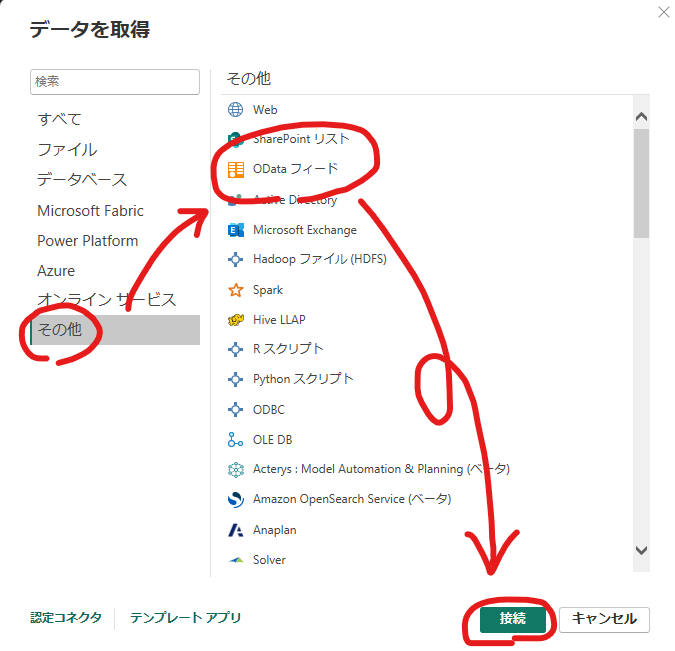Click the Acterys connector icon
This screenshot has height=651, width=675.
pos(235,469)
